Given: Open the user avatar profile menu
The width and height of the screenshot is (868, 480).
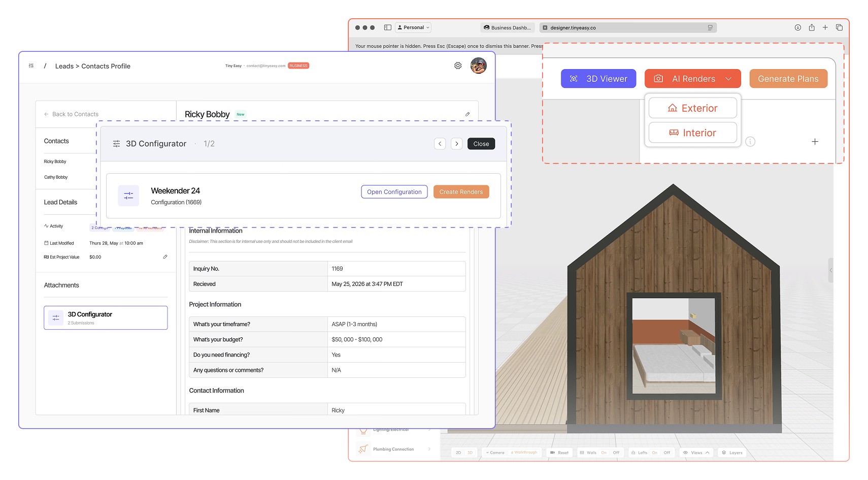Looking at the screenshot, I should tap(478, 66).
